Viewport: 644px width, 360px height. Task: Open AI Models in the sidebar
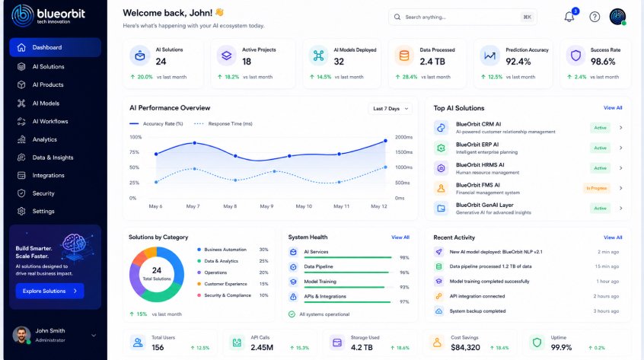55,104
